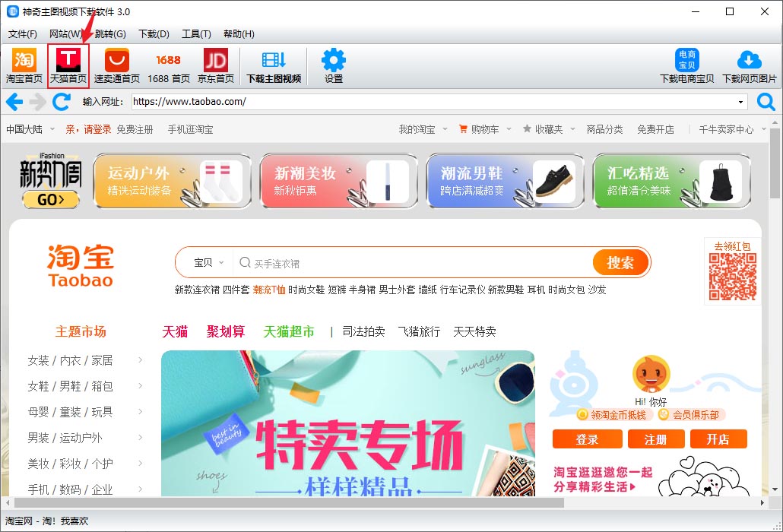This screenshot has width=783, height=532.
Task: Expand the URL address history dropdown
Action: (741, 102)
